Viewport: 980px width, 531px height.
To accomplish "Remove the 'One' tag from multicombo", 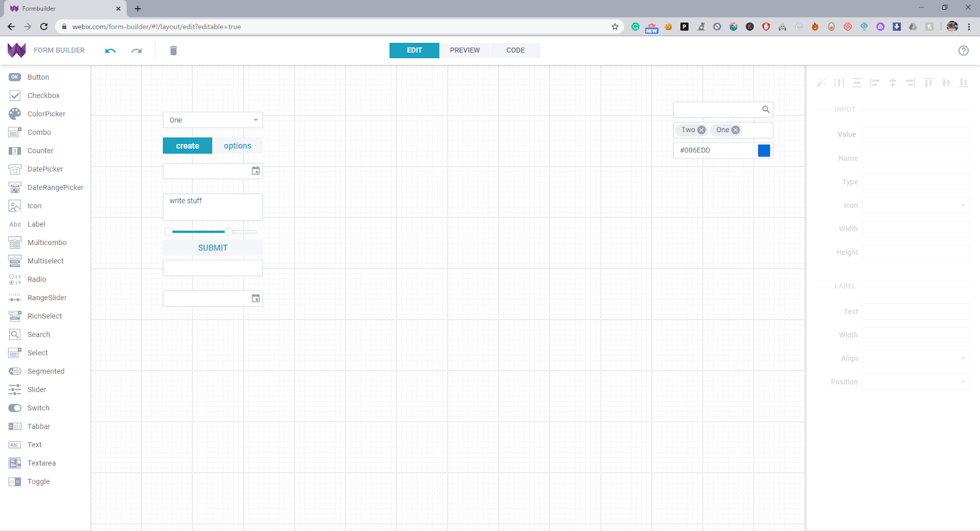I will point(736,130).
